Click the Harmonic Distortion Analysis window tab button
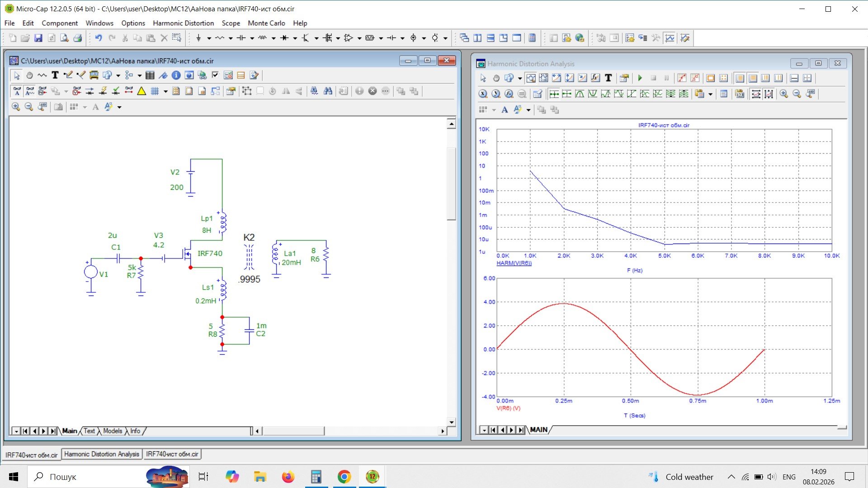Image resolution: width=868 pixels, height=488 pixels. (102, 454)
